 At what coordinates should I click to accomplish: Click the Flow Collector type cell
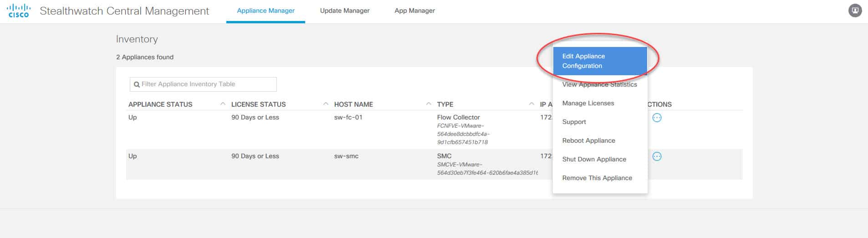pos(458,117)
